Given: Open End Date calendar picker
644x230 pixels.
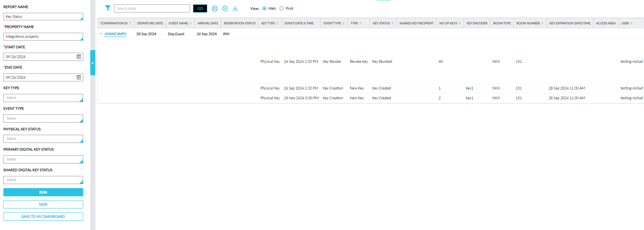Looking at the screenshot, I should [79, 77].
